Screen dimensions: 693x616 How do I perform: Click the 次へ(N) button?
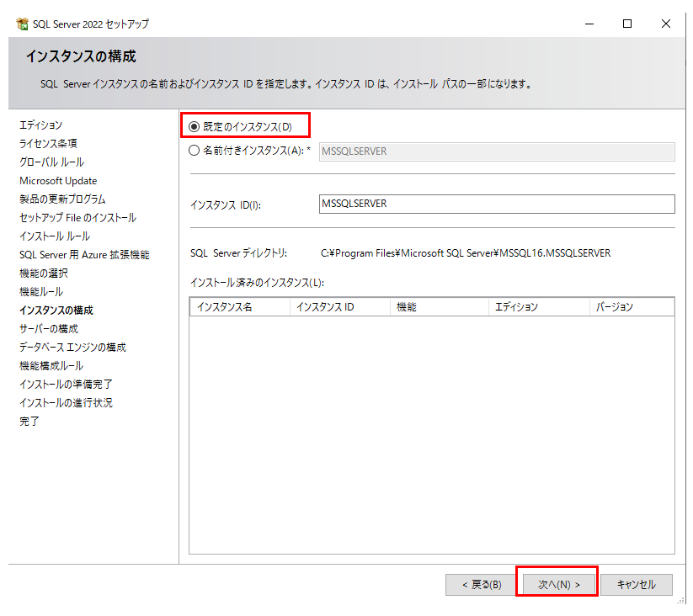pos(559,584)
